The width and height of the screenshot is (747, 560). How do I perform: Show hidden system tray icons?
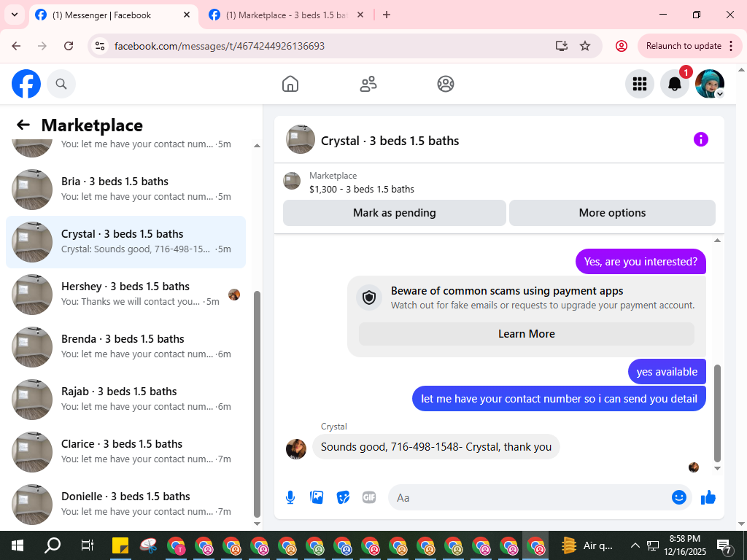click(635, 545)
